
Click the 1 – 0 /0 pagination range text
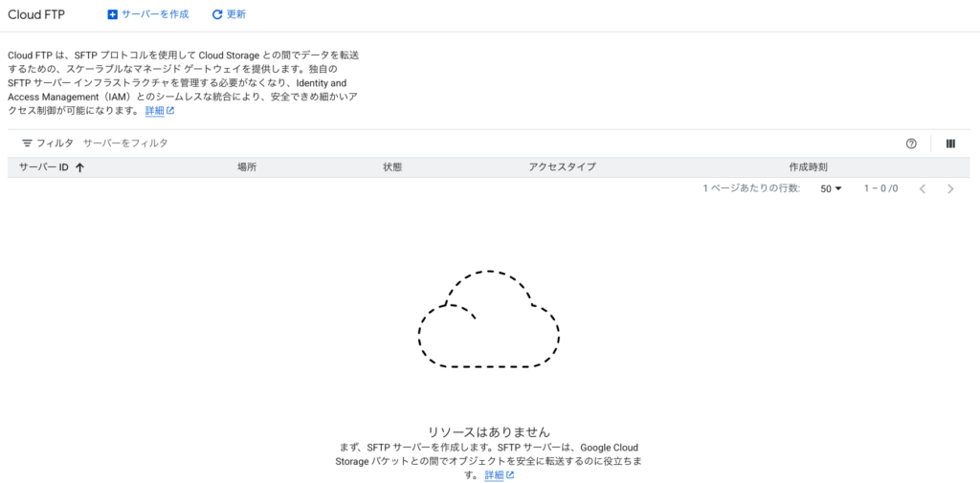(880, 188)
